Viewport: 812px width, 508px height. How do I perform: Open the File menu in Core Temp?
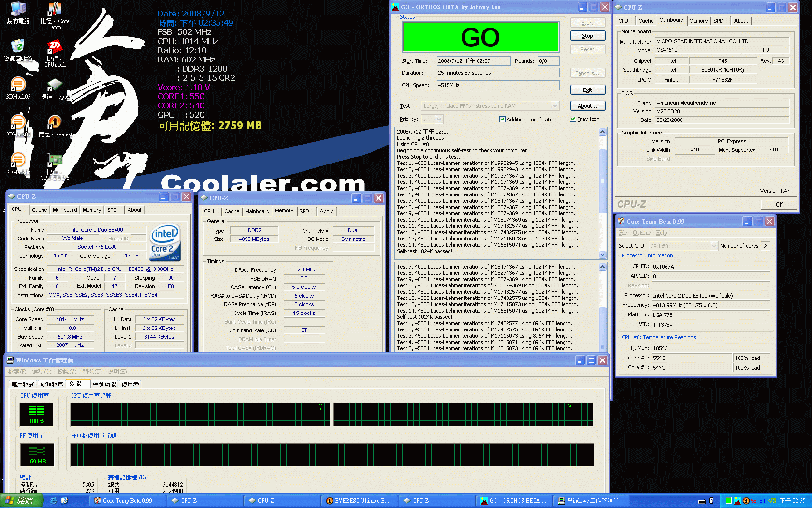coord(623,233)
